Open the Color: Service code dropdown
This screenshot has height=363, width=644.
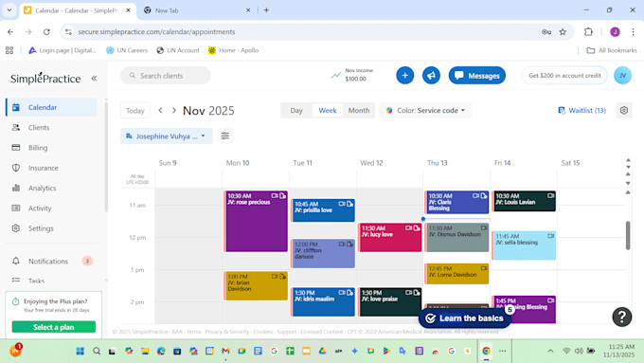click(x=425, y=110)
